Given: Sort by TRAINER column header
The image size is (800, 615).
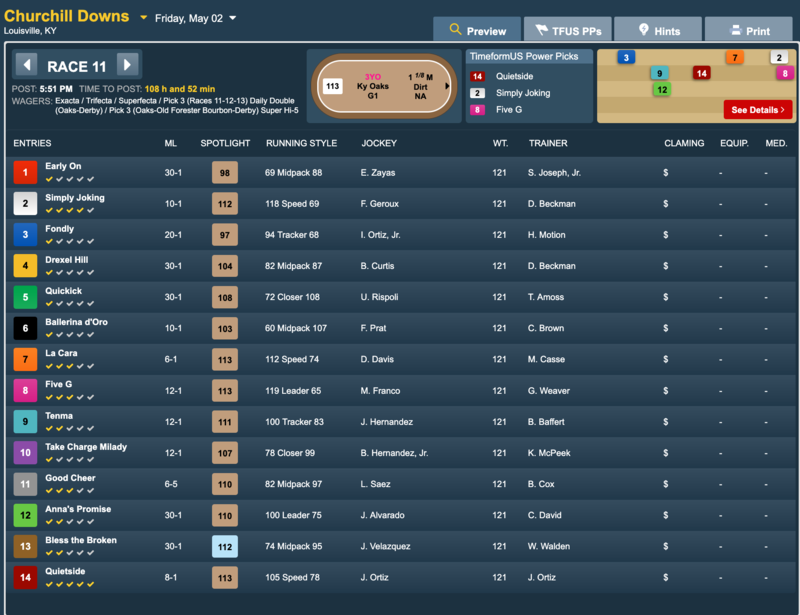Looking at the screenshot, I should tap(548, 143).
